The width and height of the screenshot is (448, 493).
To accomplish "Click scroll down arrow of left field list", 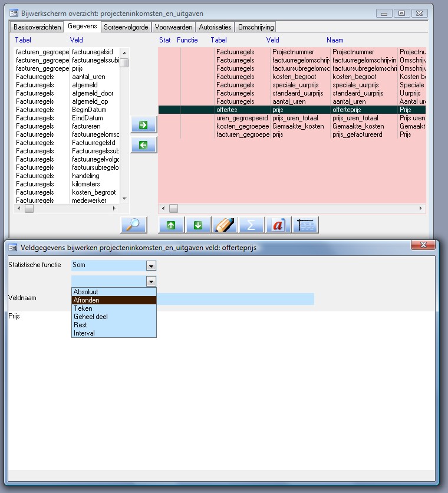I will pyautogui.click(x=124, y=198).
